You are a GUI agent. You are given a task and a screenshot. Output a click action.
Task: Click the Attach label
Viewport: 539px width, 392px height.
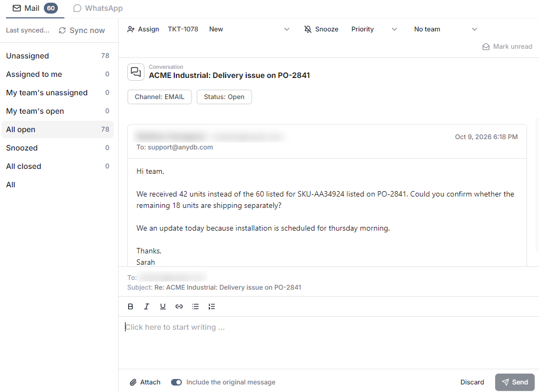[150, 382]
